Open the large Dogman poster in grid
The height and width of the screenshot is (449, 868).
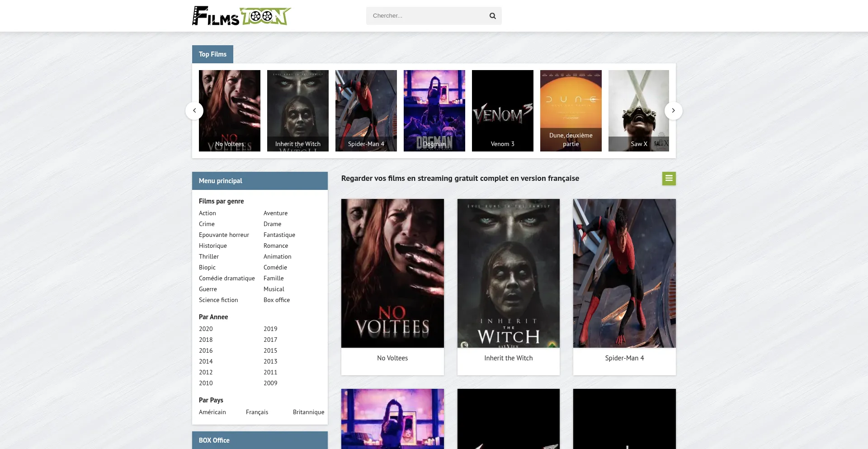pos(392,419)
